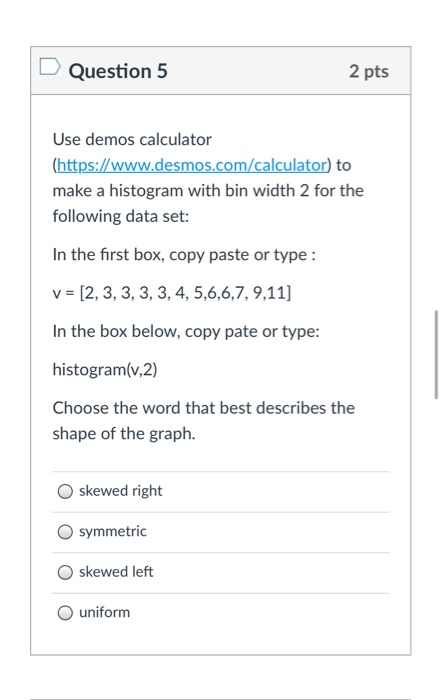The image size is (442, 700).
Task: Click the page scrollbar on the right
Action: 436,354
